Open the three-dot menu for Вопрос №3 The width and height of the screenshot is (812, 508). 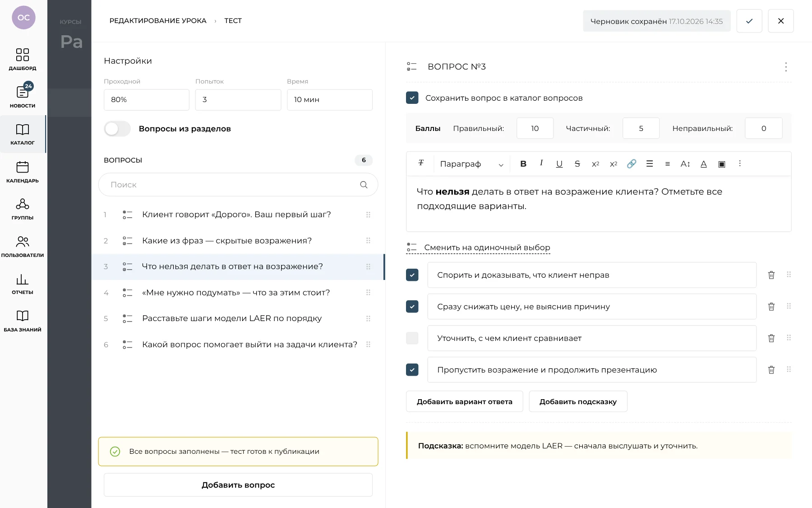786,67
